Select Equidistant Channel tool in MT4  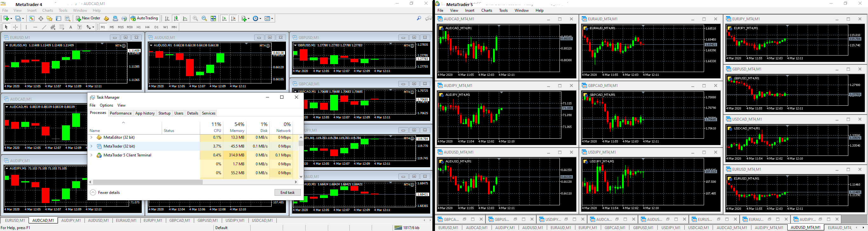(53, 27)
